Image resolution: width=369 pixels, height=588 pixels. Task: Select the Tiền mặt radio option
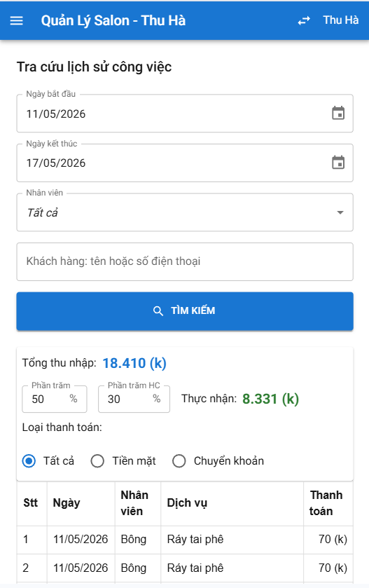(97, 461)
